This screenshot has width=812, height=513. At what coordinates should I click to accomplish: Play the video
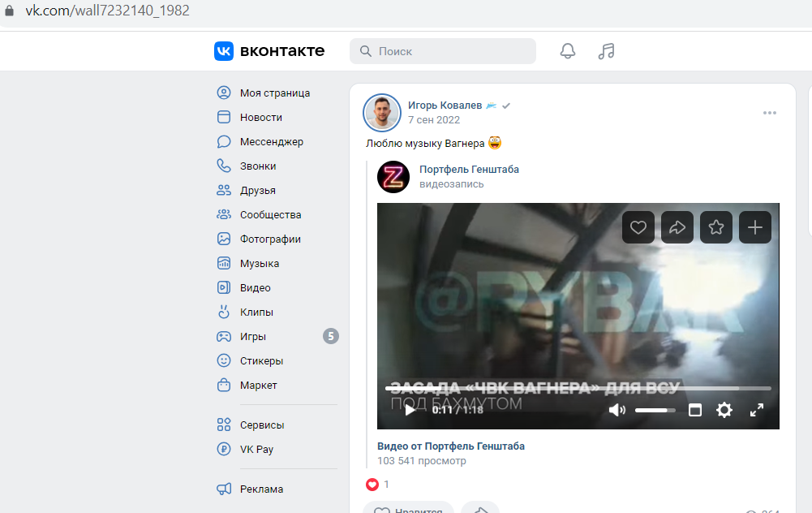click(410, 411)
